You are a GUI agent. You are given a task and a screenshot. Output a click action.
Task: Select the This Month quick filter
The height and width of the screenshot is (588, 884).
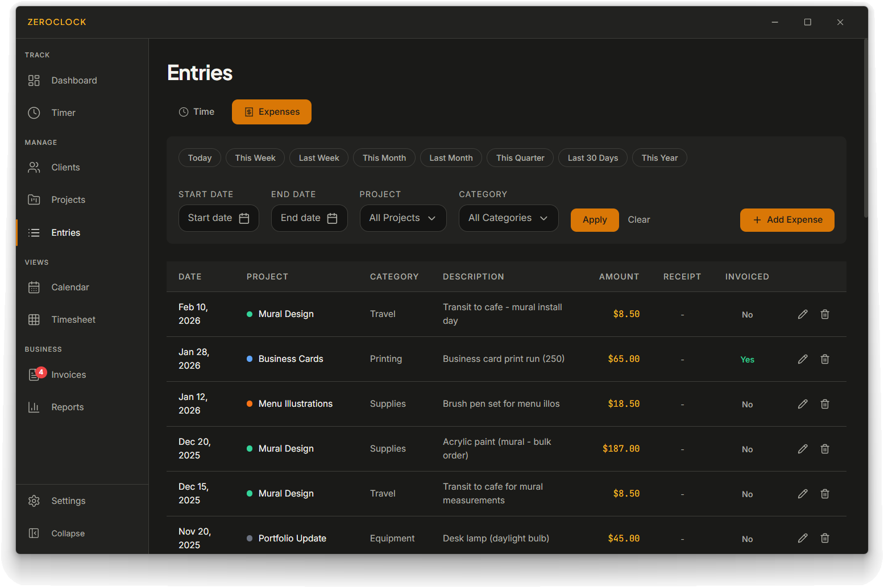384,158
